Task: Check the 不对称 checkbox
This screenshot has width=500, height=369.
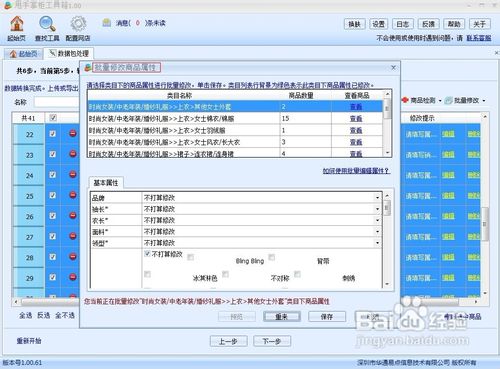Action: [226, 274]
